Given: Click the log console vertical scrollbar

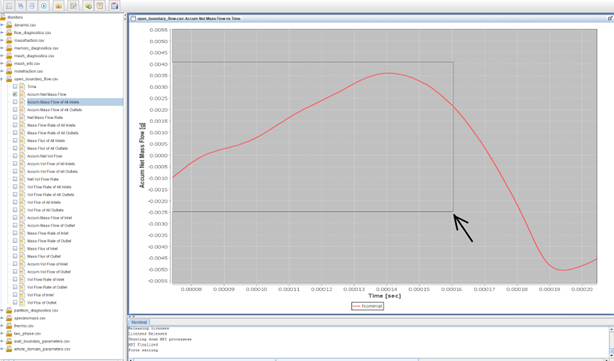Looking at the screenshot, I should [x=611, y=341].
